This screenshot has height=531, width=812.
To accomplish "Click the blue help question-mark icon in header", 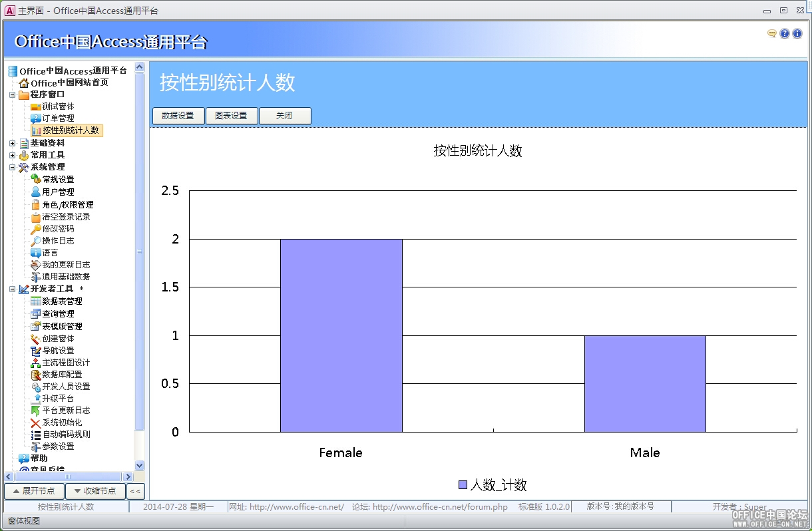I will coord(785,33).
